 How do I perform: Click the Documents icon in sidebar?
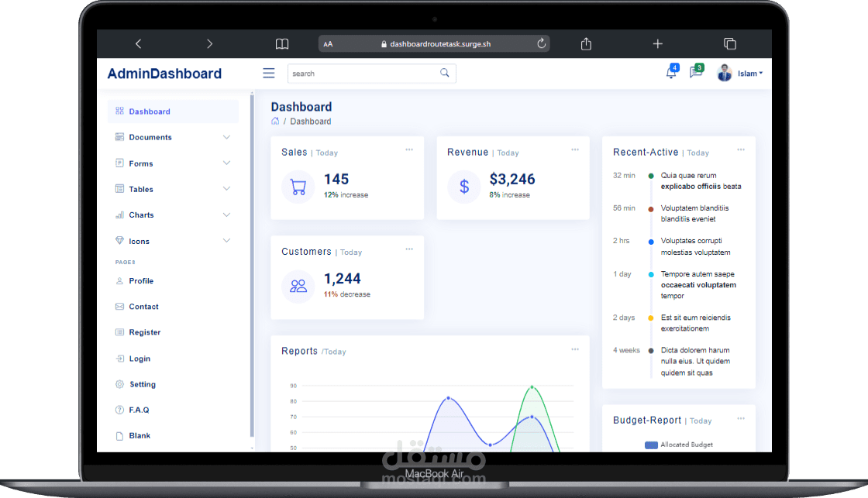[x=119, y=136]
